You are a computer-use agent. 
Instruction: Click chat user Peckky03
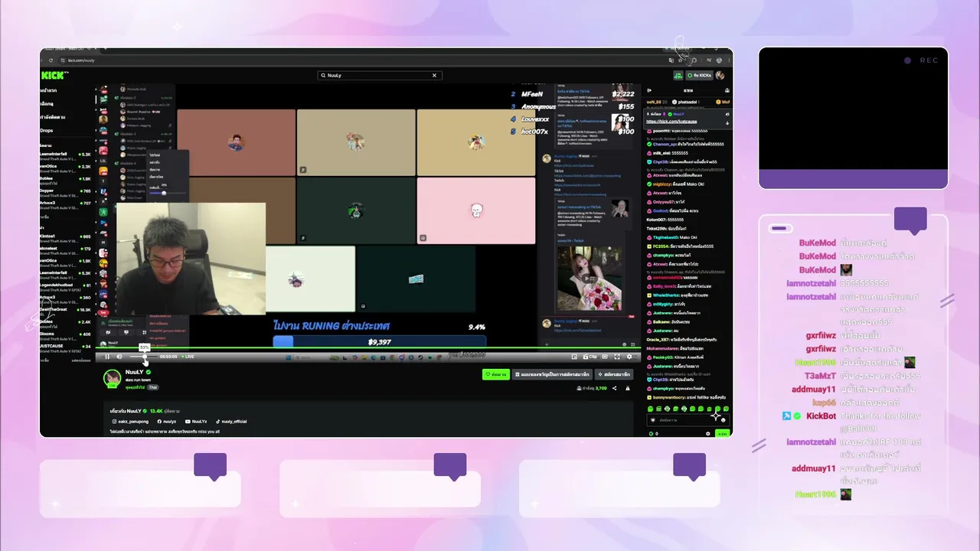point(663,357)
